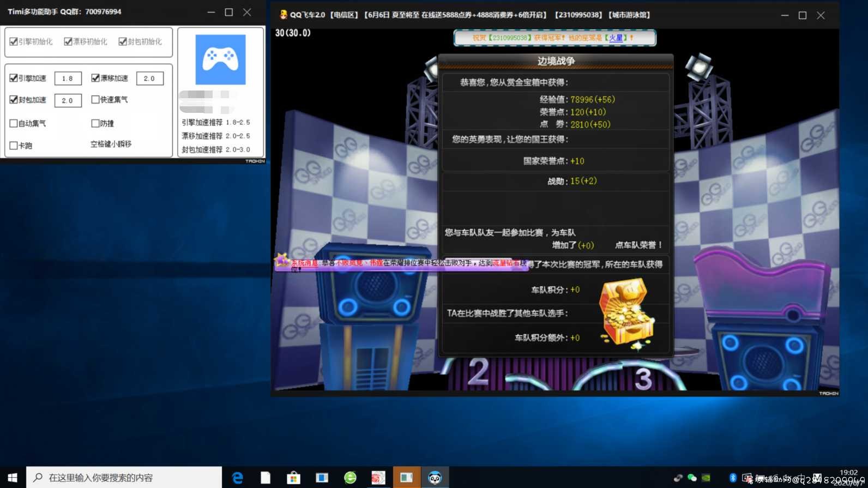
Task: Click the 车队积分额外 +0 line
Action: [547, 338]
